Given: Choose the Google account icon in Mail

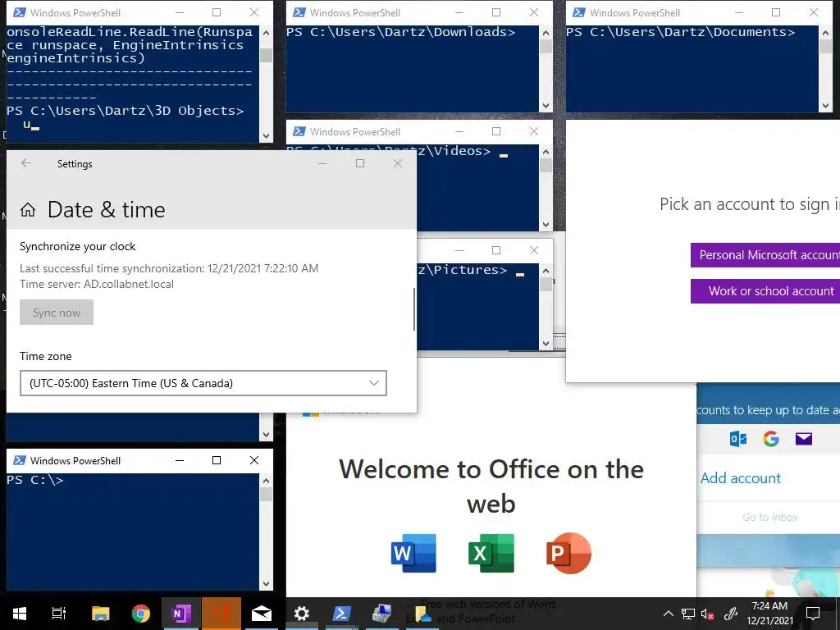Looking at the screenshot, I should coord(771,440).
